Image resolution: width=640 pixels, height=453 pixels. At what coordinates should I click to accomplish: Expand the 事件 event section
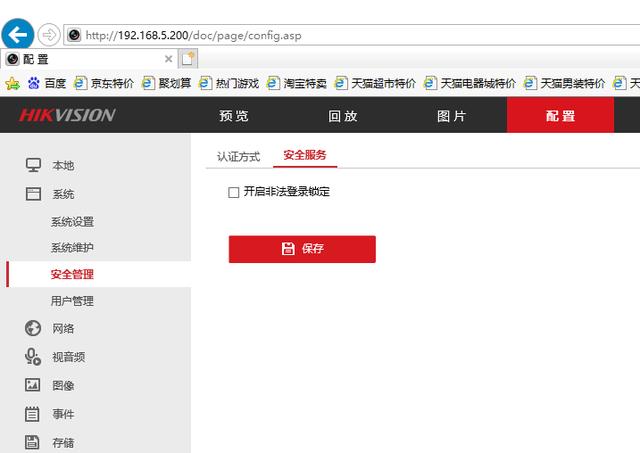click(x=63, y=414)
